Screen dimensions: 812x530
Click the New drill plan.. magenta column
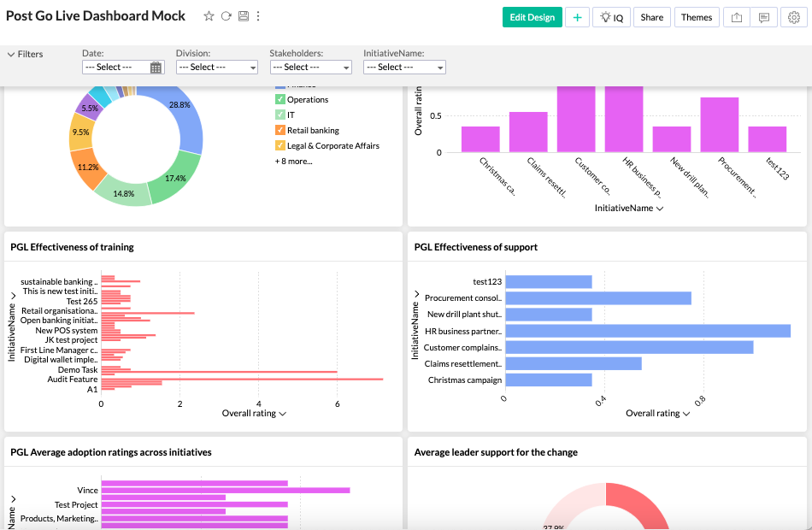pyautogui.click(x=672, y=139)
